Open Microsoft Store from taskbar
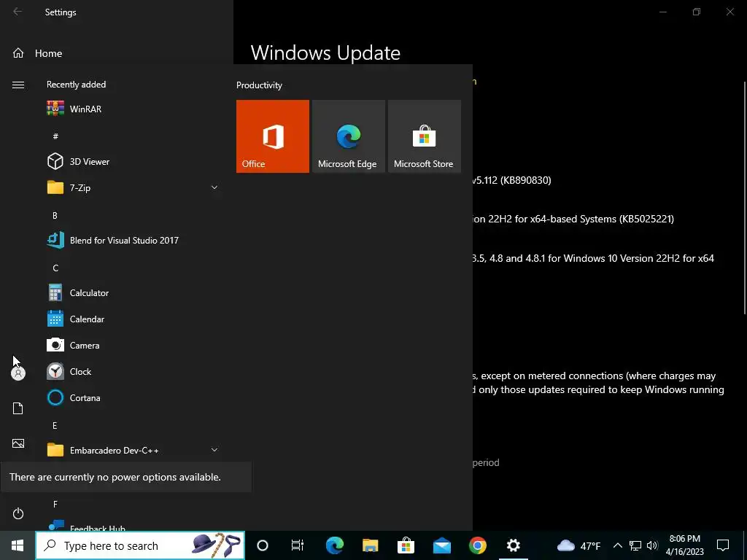Image resolution: width=747 pixels, height=560 pixels. pyautogui.click(x=406, y=545)
